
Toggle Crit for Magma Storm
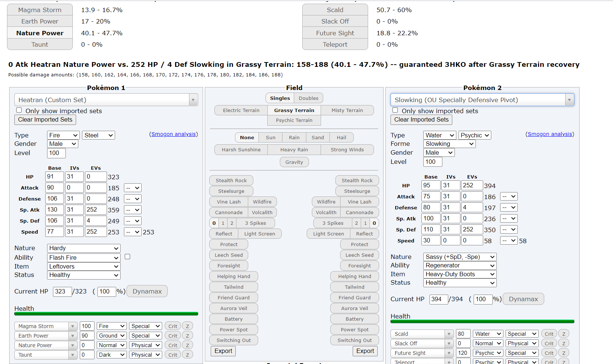(x=173, y=326)
